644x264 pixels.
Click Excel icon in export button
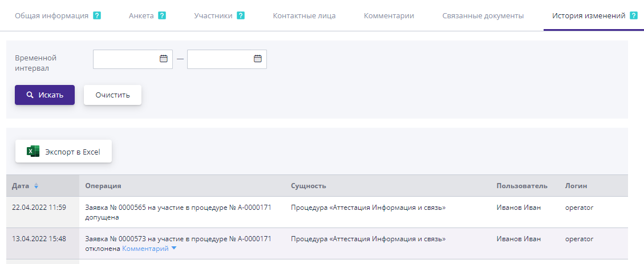pyautogui.click(x=33, y=152)
